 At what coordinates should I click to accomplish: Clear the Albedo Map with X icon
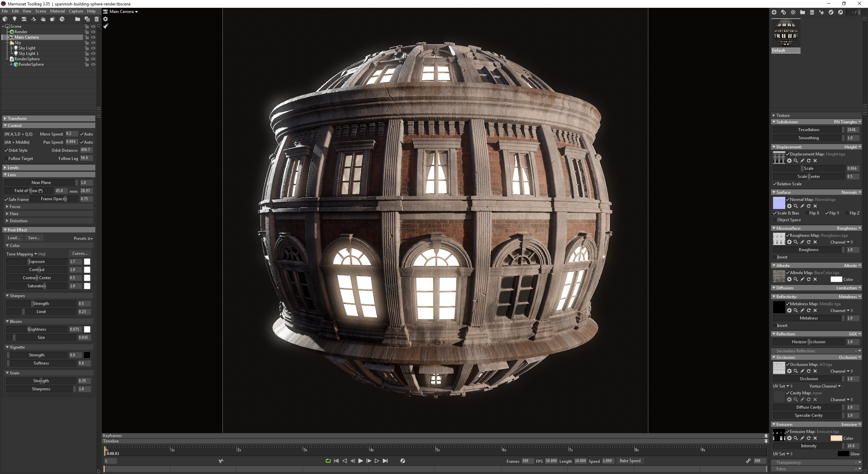[815, 279]
